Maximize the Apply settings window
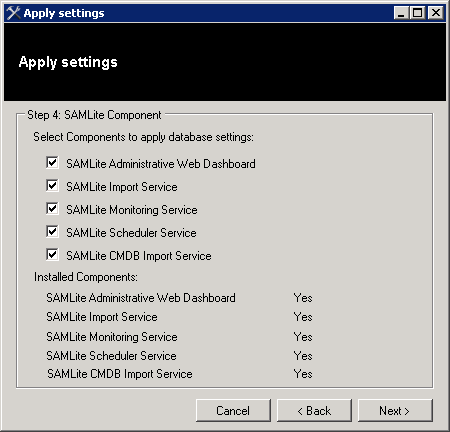This screenshot has width=450, height=432. pyautogui.click(x=417, y=13)
